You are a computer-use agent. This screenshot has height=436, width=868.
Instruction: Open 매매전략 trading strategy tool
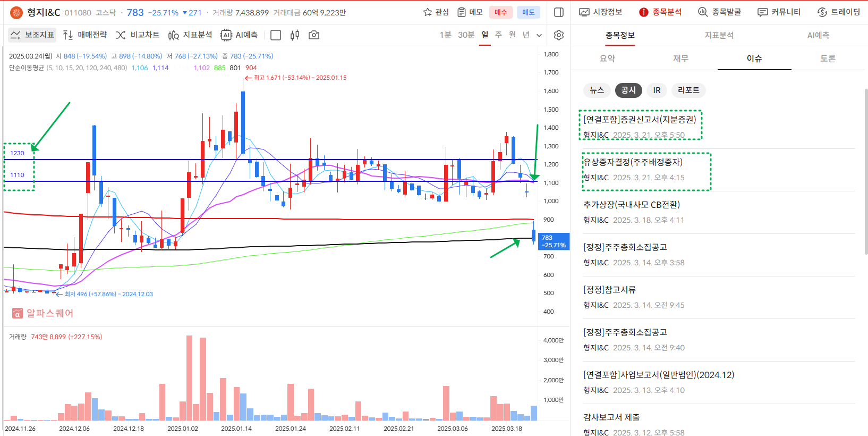point(85,35)
